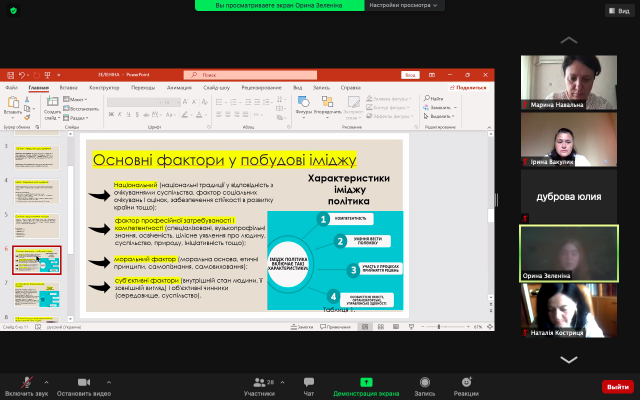This screenshot has height=400, width=640.
Task: Expand video options arrow next to camera
Action: point(112,380)
